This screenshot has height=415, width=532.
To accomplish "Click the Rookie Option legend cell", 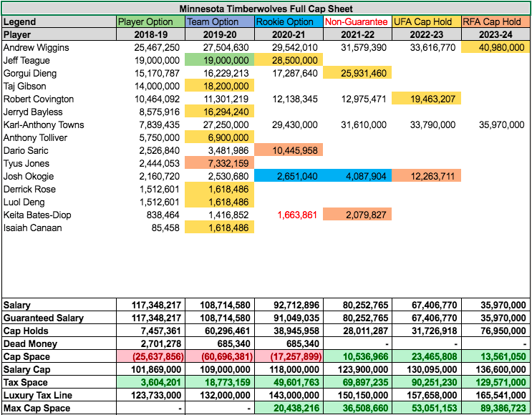I will pyautogui.click(x=289, y=21).
